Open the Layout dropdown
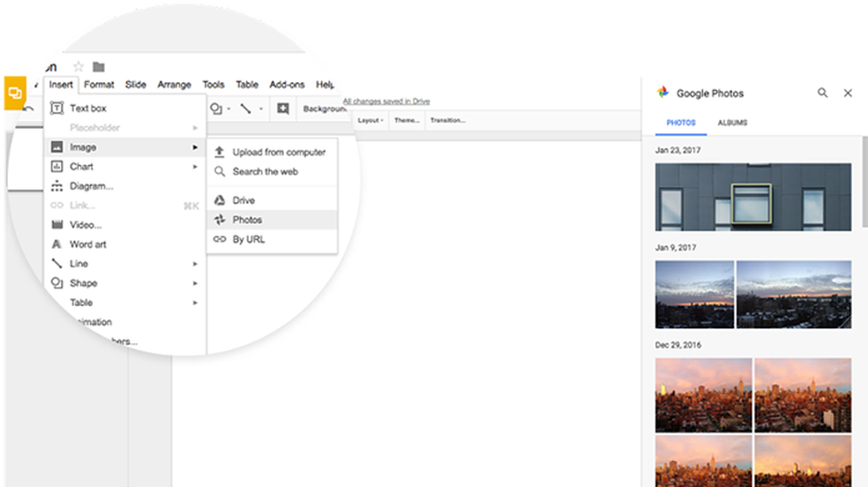868x487 pixels. (x=370, y=120)
